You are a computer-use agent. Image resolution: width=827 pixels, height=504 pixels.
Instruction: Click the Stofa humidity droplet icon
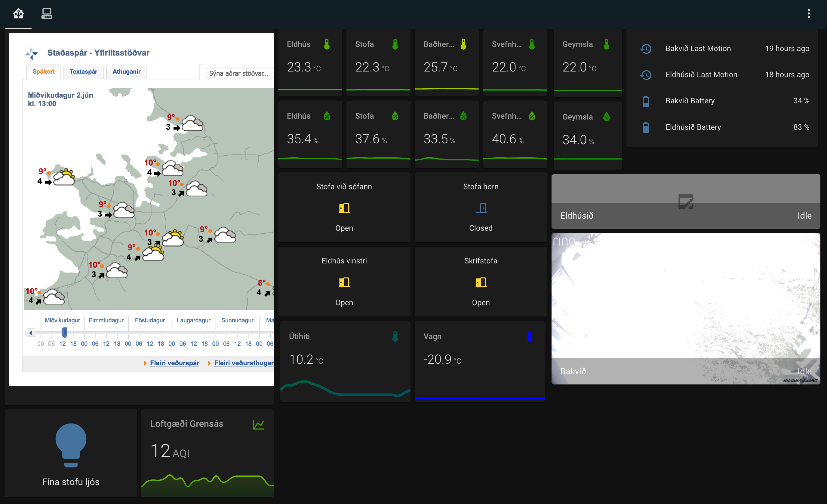(x=395, y=116)
